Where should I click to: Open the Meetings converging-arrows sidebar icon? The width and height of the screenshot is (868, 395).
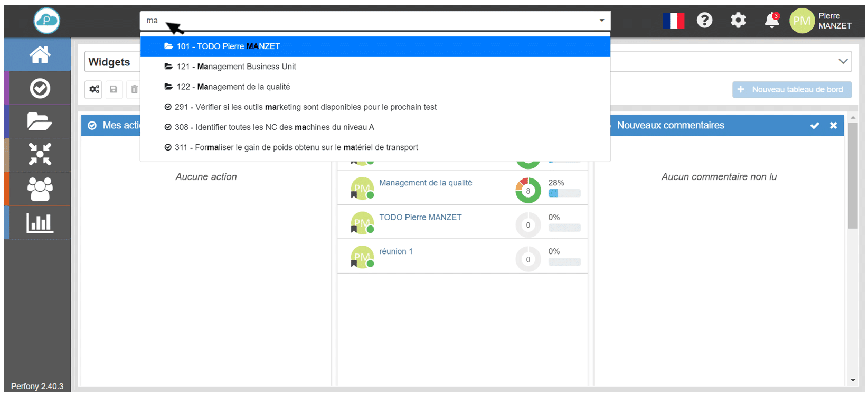tap(40, 155)
